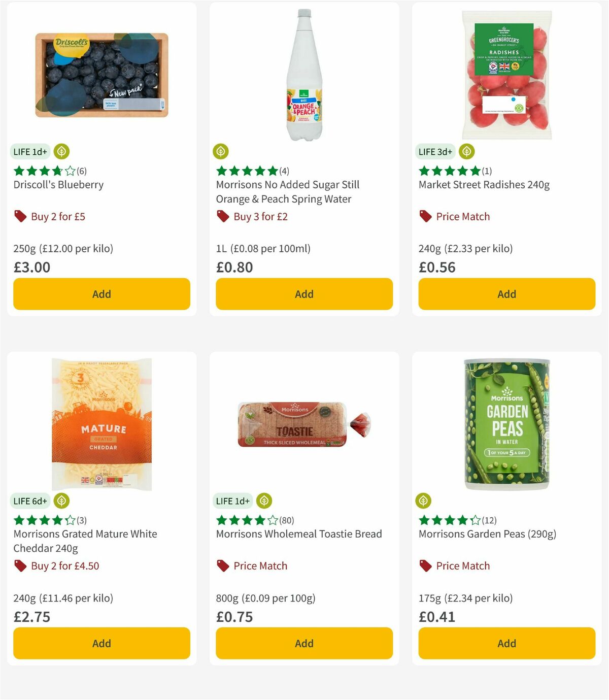Select the plant-based icon for the toastie bread

pos(264,501)
